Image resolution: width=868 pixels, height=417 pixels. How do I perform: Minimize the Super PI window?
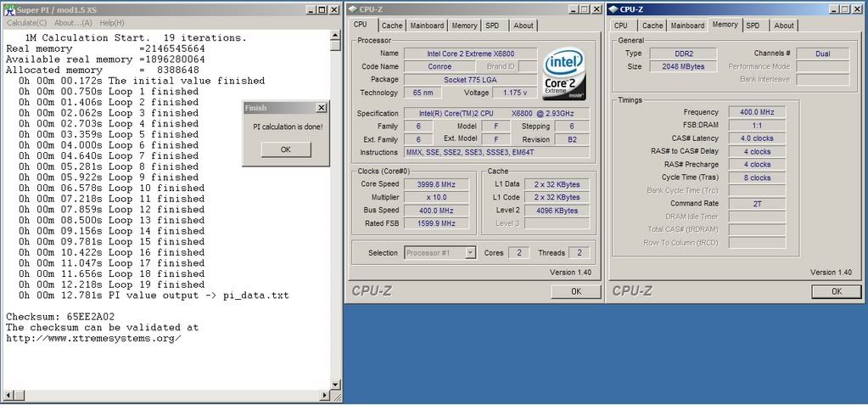(311, 9)
